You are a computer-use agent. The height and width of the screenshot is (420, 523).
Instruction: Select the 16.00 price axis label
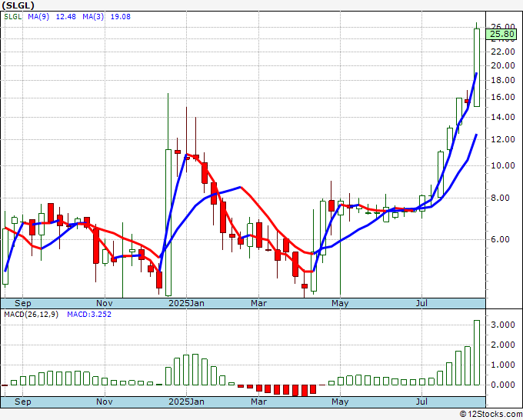[x=503, y=98]
